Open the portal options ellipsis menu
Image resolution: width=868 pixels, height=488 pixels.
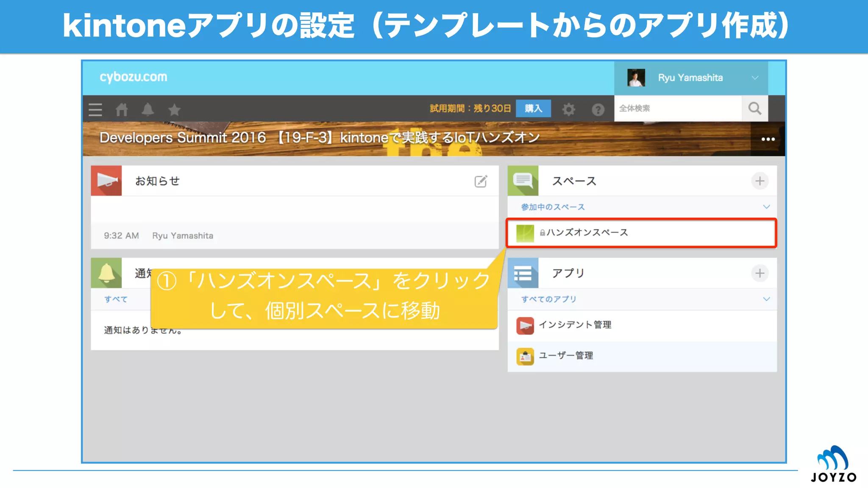(768, 139)
